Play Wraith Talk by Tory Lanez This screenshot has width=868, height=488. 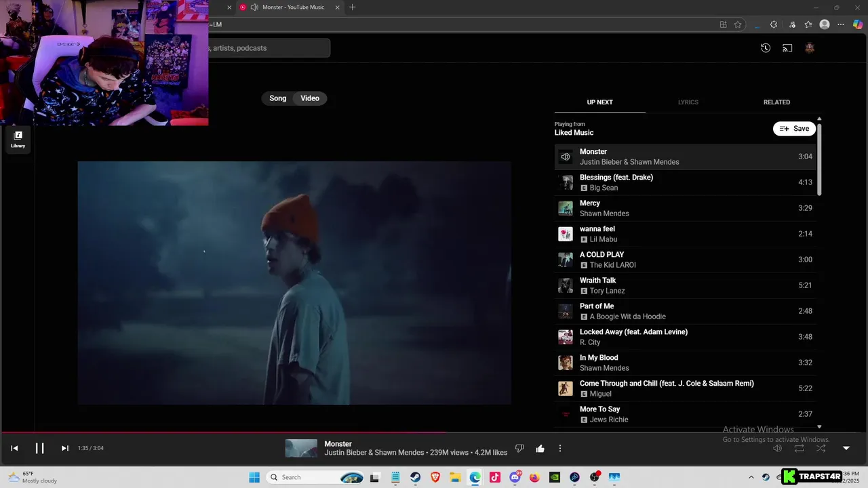[686, 285]
